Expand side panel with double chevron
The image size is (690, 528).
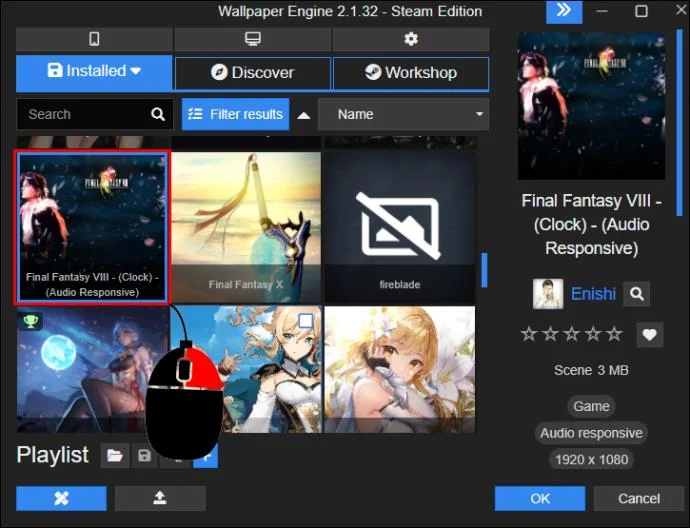[564, 11]
